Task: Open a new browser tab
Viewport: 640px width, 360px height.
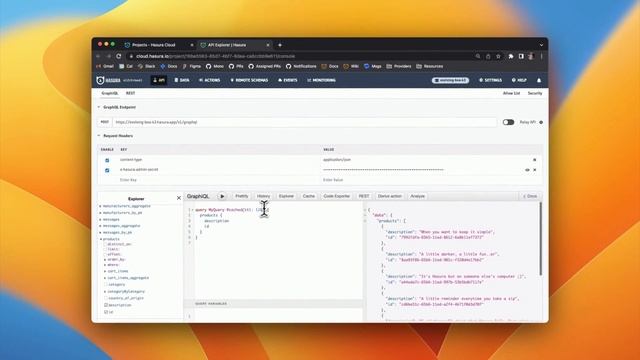Action: pyautogui.click(x=280, y=45)
